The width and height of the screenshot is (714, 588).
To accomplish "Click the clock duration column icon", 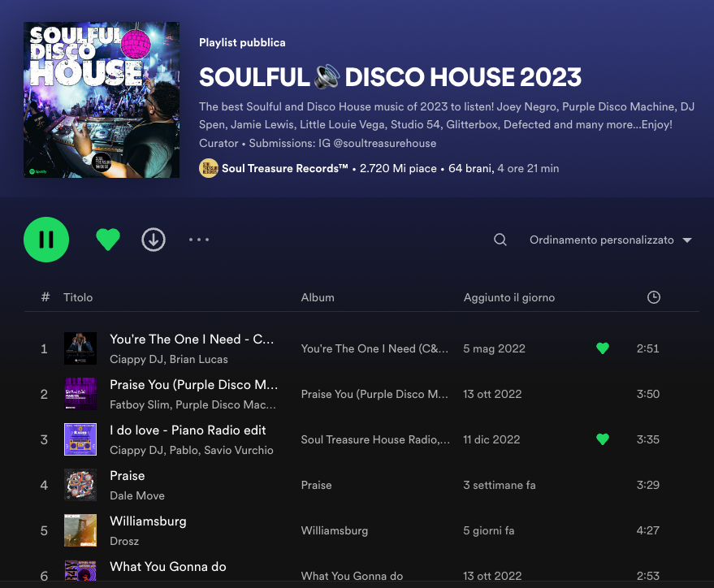I will coord(653,297).
